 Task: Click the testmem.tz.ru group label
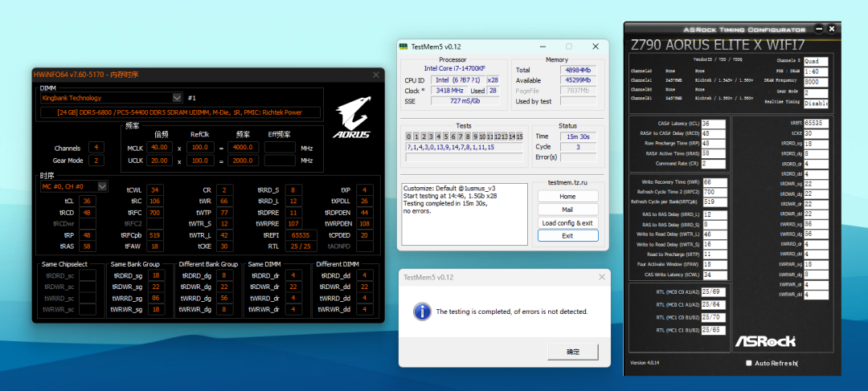click(567, 182)
